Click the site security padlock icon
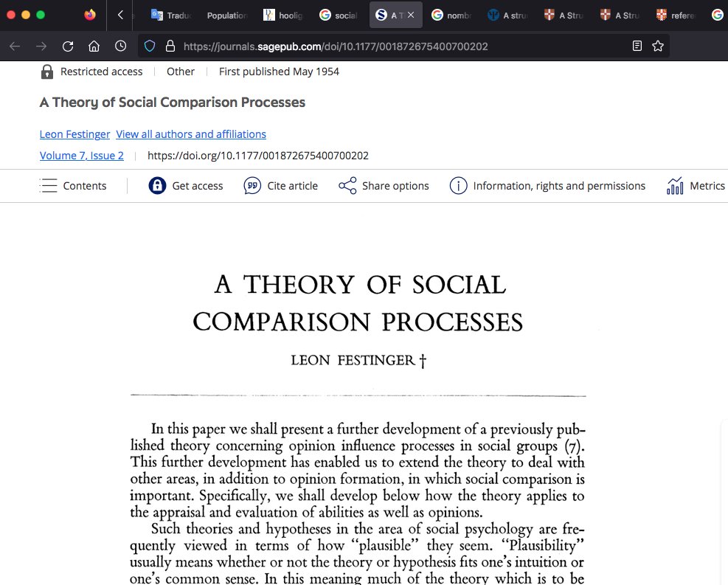 pyautogui.click(x=170, y=46)
